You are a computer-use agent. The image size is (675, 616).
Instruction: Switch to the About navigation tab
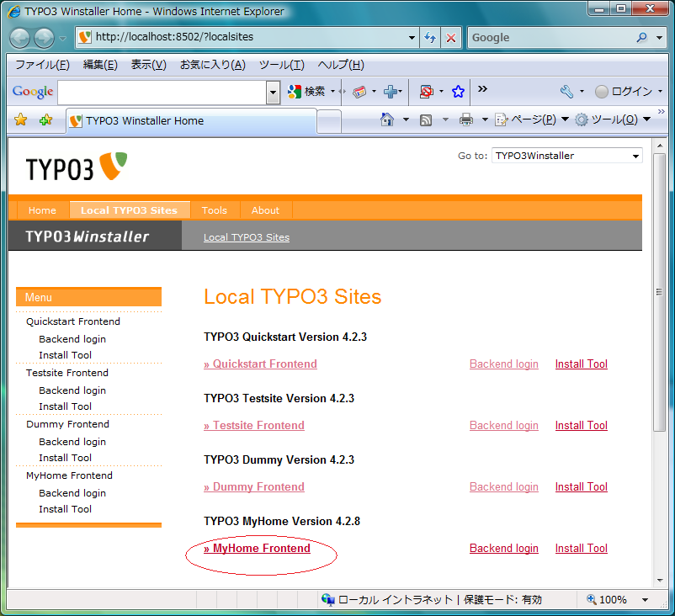coord(265,210)
